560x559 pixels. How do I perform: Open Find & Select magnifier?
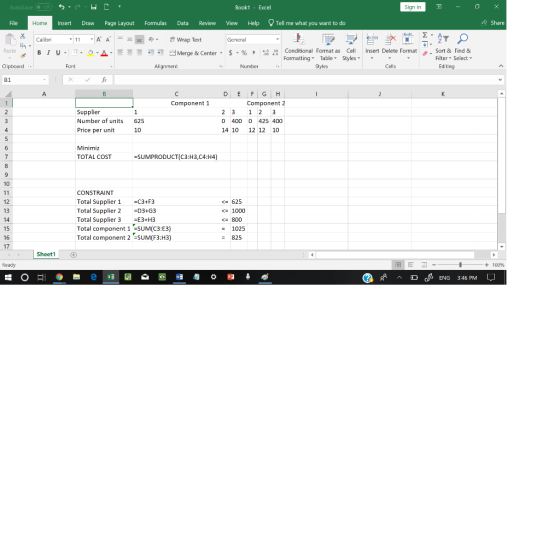pos(463,47)
